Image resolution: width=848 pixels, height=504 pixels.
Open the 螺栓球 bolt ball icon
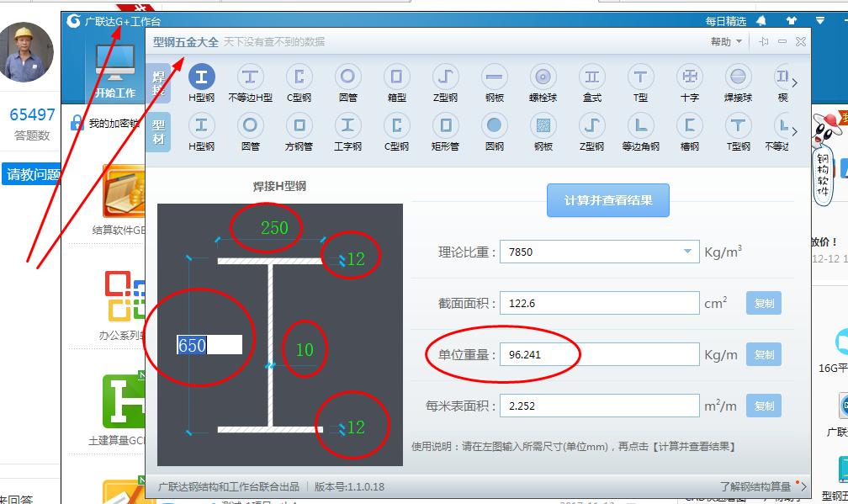(x=543, y=77)
